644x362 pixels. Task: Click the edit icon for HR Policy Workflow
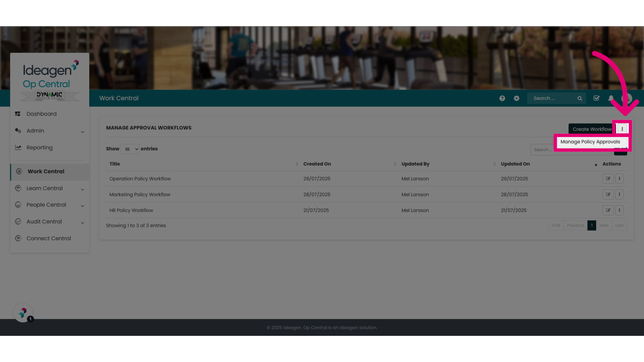coord(608,210)
